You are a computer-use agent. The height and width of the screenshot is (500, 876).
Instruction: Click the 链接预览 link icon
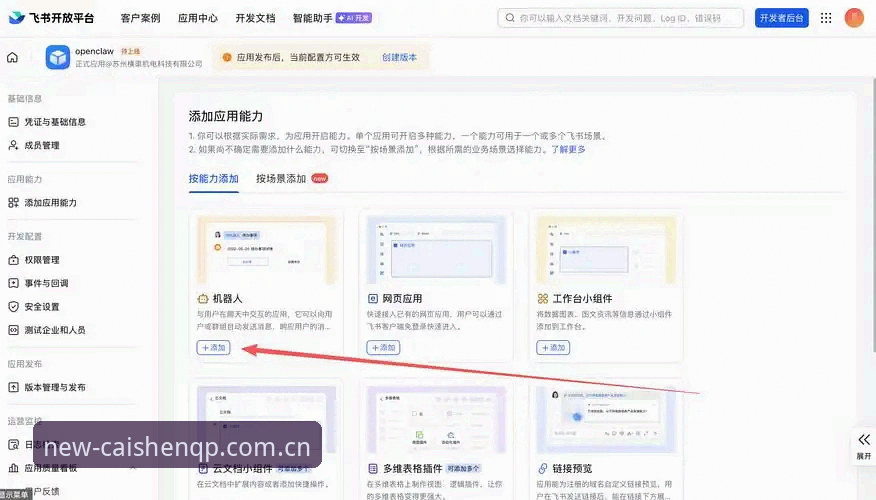542,469
